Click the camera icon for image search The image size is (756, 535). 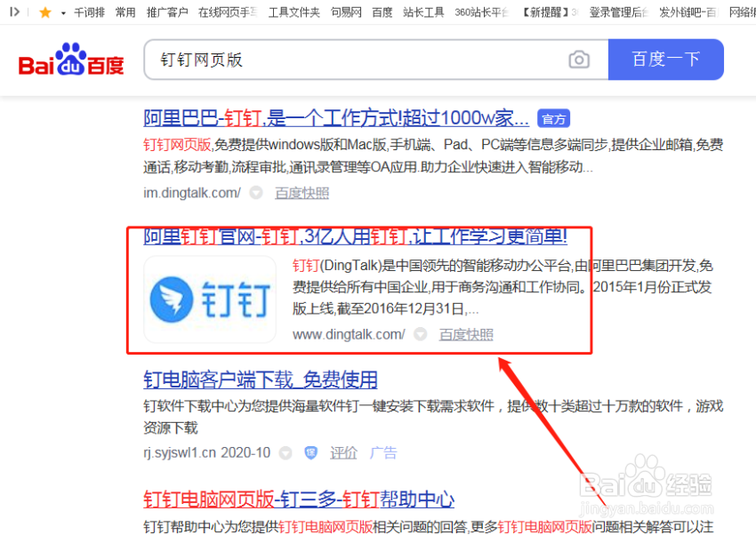point(579,60)
